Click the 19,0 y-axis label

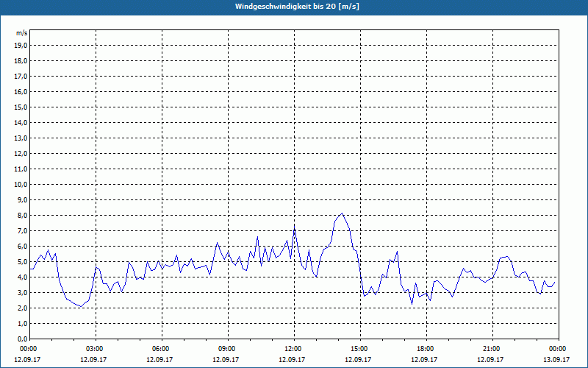(x=21, y=46)
